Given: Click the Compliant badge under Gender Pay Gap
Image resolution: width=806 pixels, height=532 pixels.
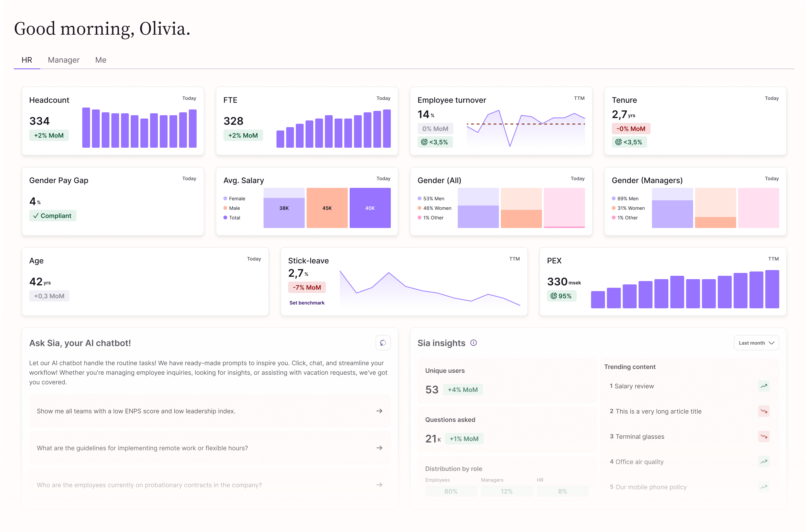Looking at the screenshot, I should coord(53,215).
